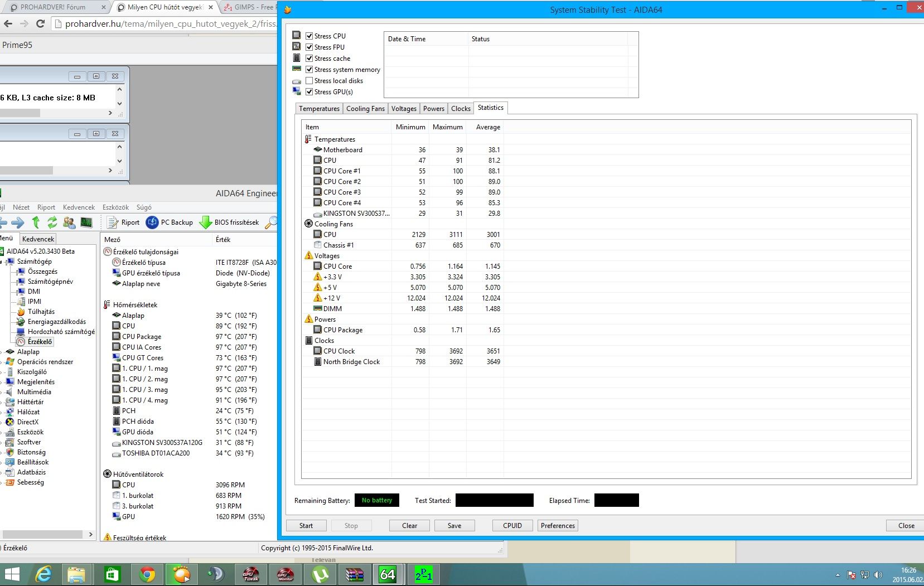Click the magnifier search toolbar icon

(271, 222)
